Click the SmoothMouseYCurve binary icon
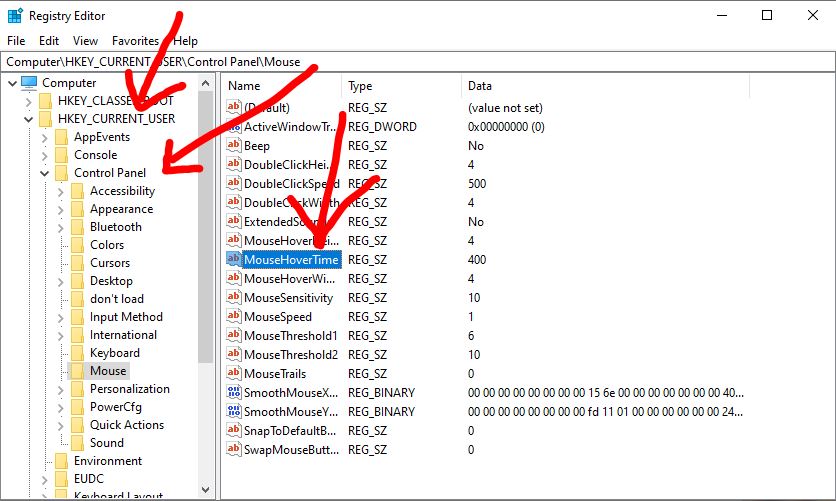 [x=234, y=411]
